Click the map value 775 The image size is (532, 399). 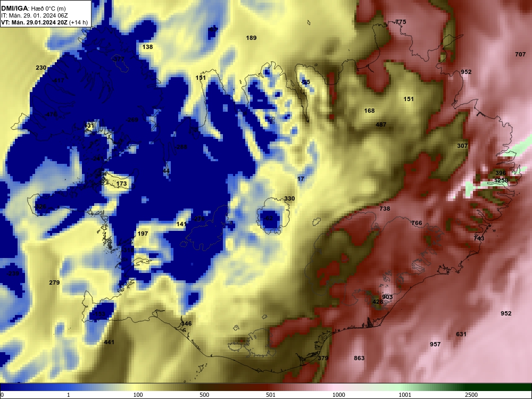coord(401,22)
